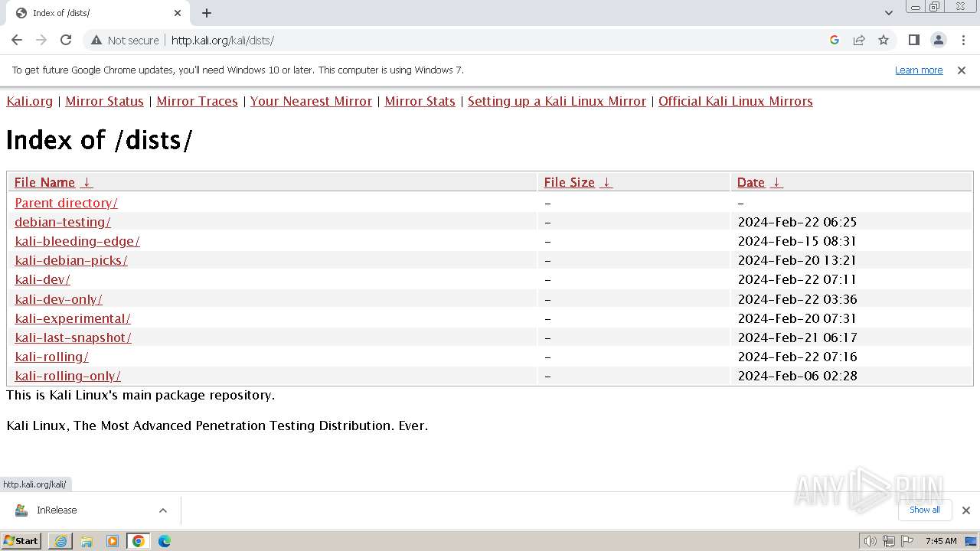The image size is (980, 551).
Task: Sort by File Name column header
Action: pyautogui.click(x=44, y=182)
